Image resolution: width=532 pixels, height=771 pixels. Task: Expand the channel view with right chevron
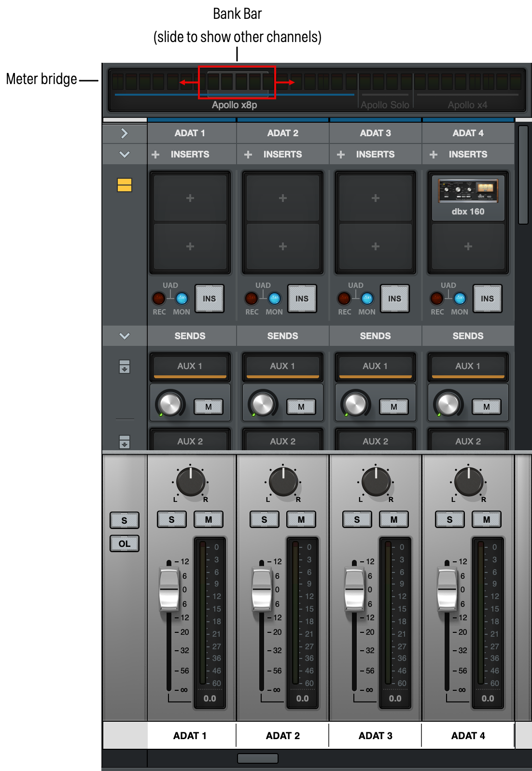click(125, 133)
